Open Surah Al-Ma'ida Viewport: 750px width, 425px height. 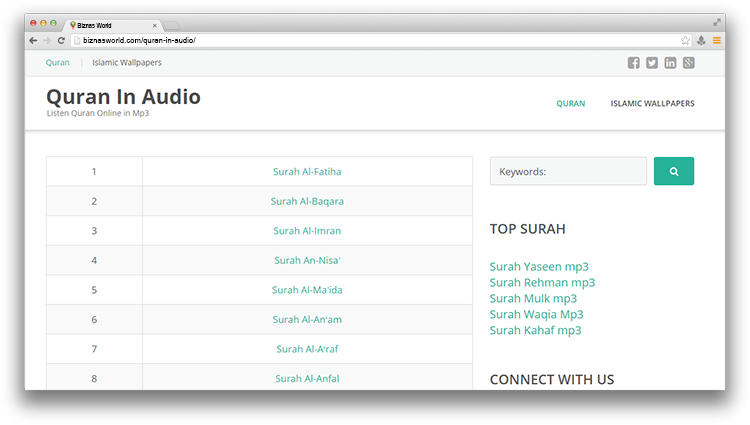(307, 290)
